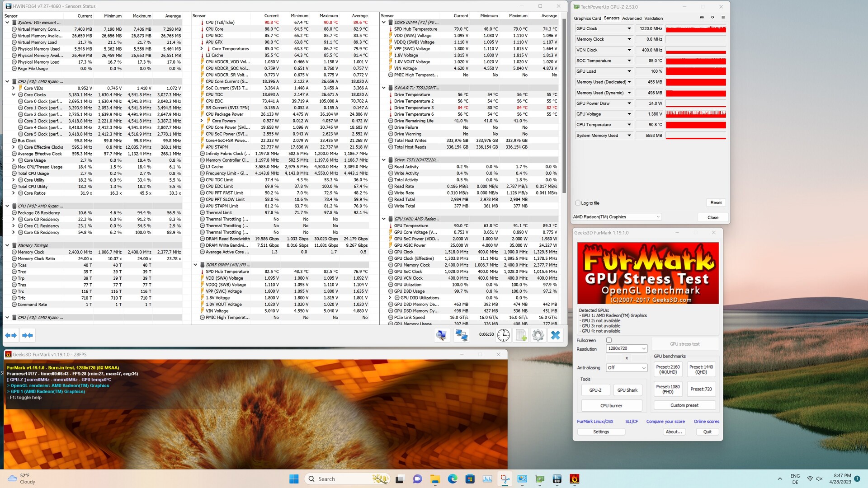The image size is (868, 488).
Task: Open SOC Temperature sensor dropdown in GPU-Z
Action: point(629,61)
